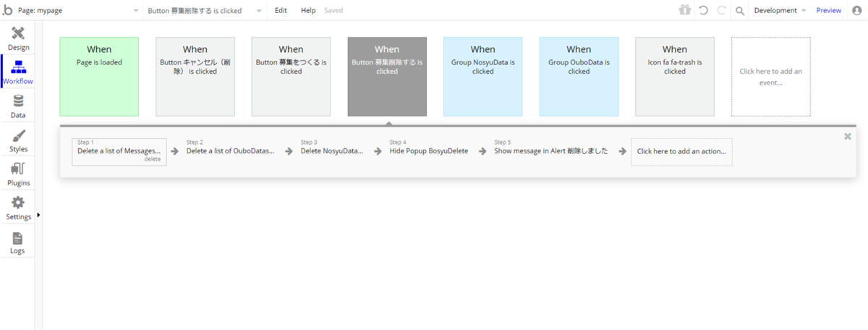This screenshot has width=868, height=330.
Task: Open the Workflow tab
Action: 18,73
